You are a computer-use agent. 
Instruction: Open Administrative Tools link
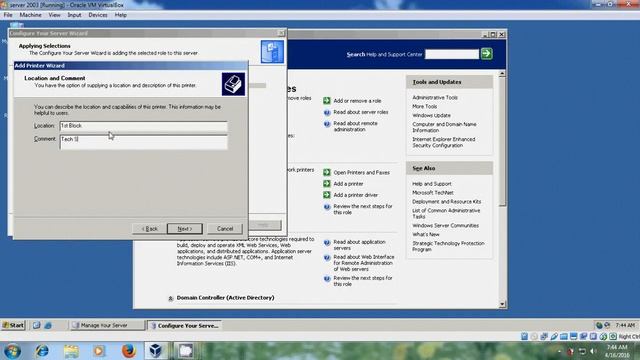tap(435, 98)
